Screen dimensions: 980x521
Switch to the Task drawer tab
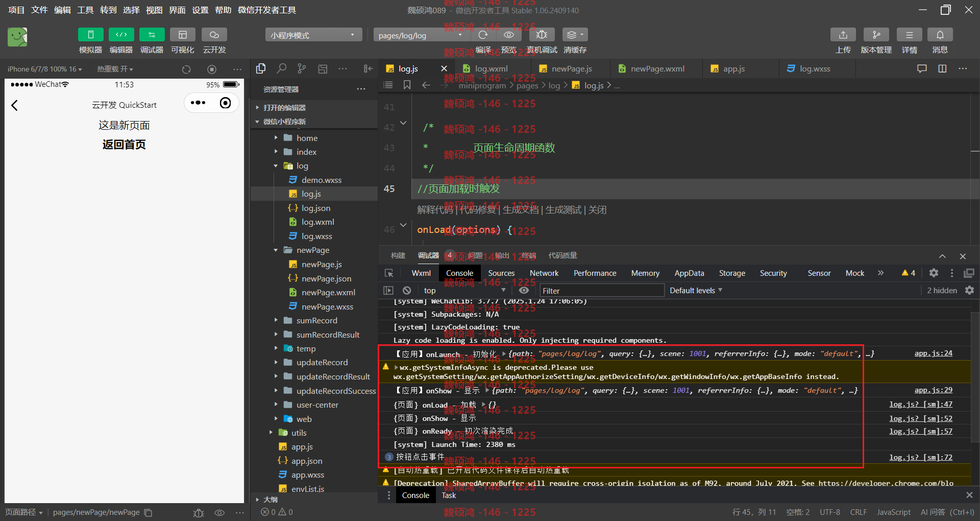(x=449, y=495)
